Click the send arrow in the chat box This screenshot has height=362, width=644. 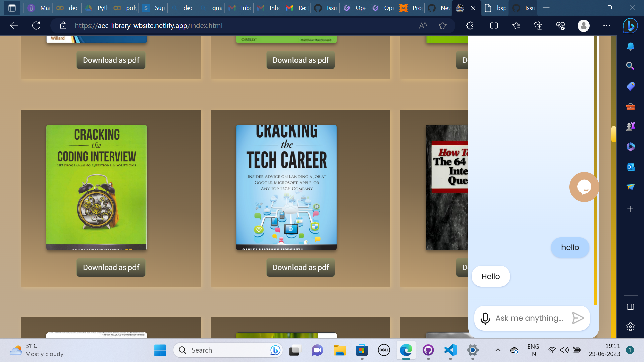(578, 318)
